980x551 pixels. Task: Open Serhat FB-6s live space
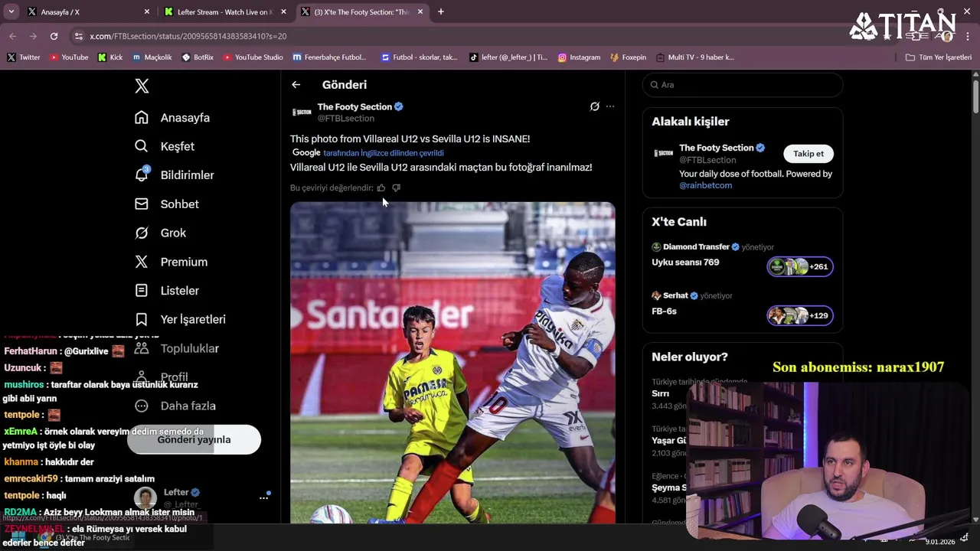pyautogui.click(x=742, y=308)
